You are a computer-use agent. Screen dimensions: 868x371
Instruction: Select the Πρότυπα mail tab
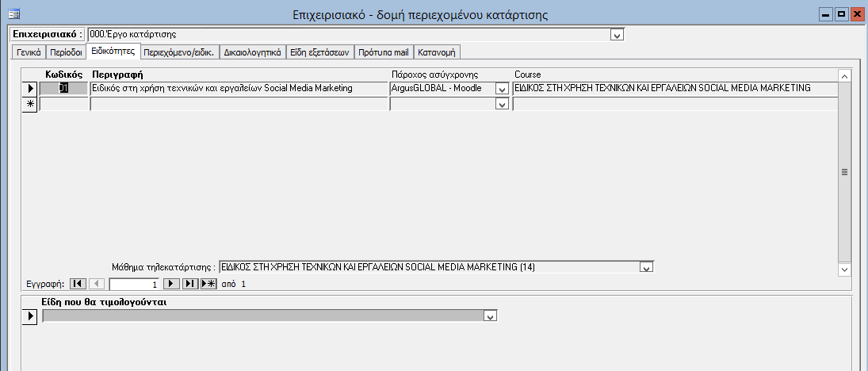(383, 53)
